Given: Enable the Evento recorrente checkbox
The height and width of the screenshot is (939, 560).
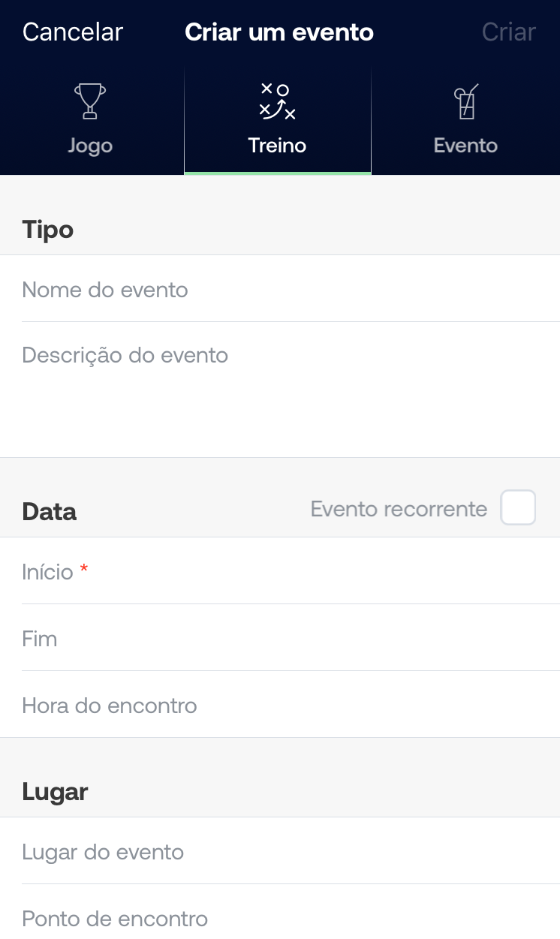Looking at the screenshot, I should [518, 507].
